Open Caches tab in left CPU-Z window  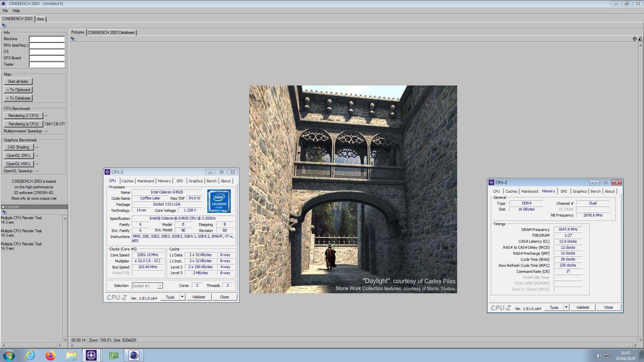tap(127, 181)
